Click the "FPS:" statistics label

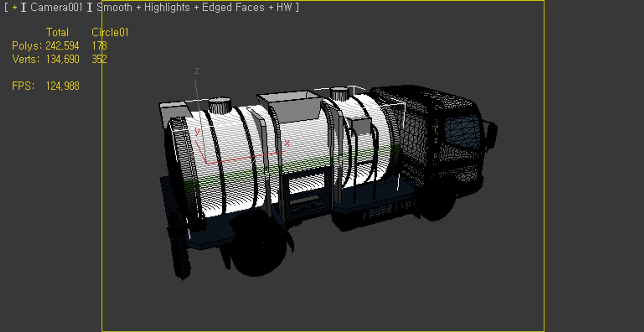[x=23, y=86]
